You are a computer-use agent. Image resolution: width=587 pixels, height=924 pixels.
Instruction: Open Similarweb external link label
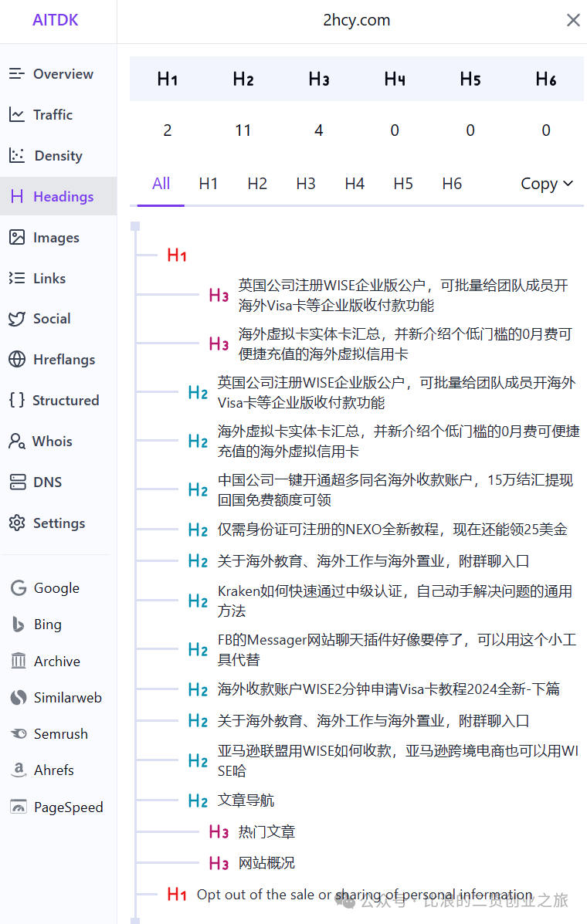click(x=68, y=697)
